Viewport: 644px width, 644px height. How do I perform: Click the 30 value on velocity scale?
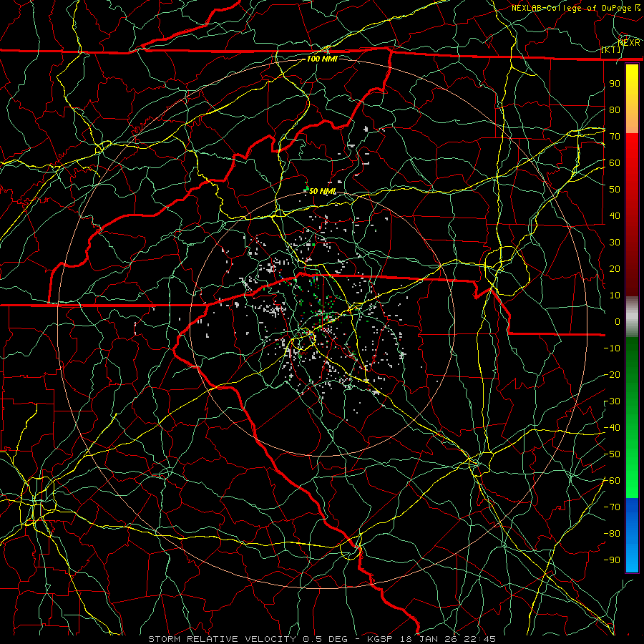615,243
